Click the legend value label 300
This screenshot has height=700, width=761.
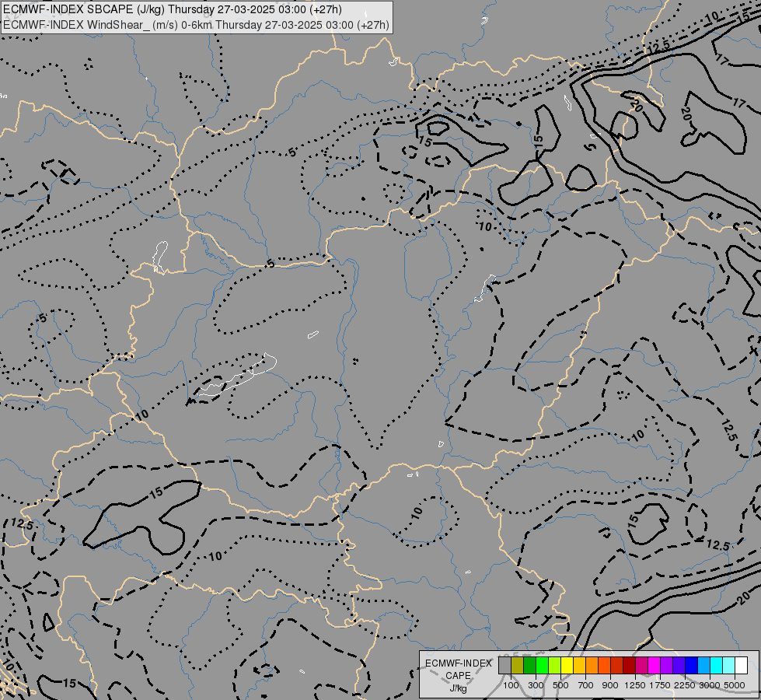pos(536,685)
